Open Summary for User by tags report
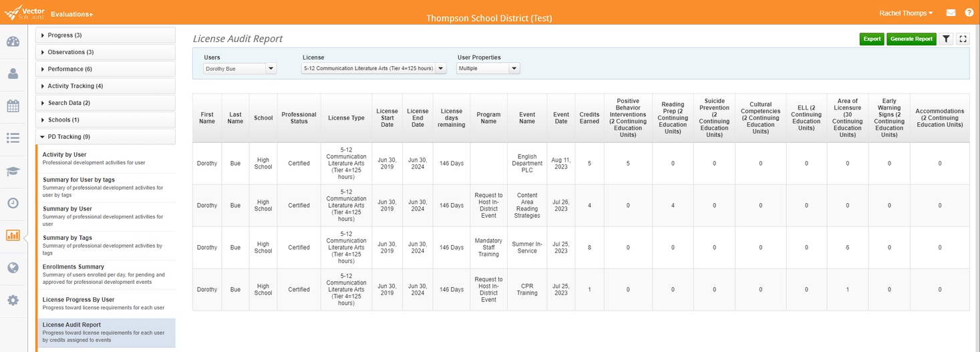 [107, 187]
